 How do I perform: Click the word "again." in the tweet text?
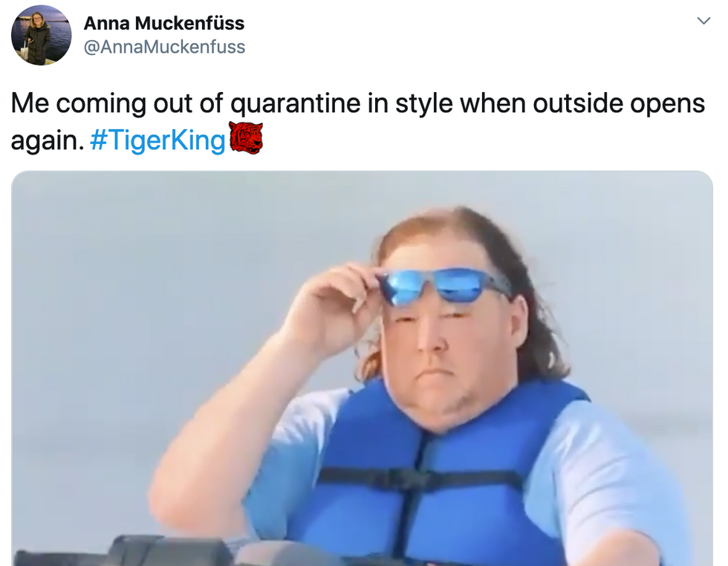pos(48,140)
